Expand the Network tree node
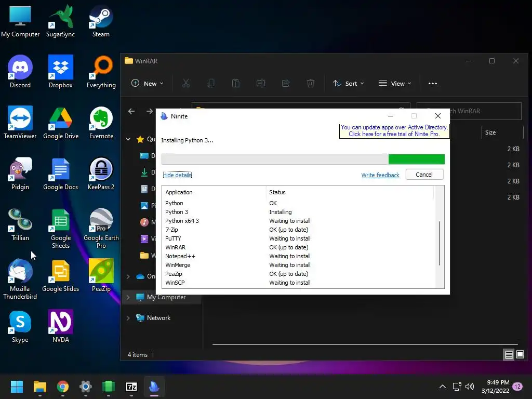Viewport: 532px width, 399px height. click(128, 318)
